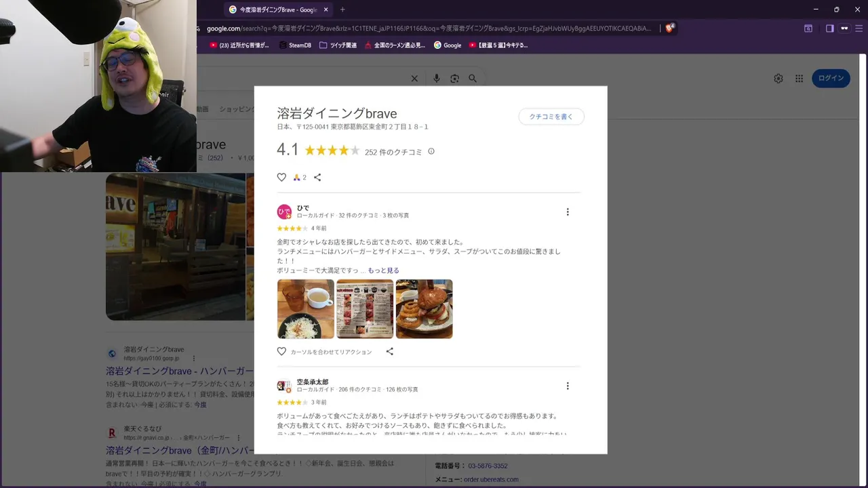Viewport: 868px width, 488px height.
Task: Click the 楽天ぐるなび site icon
Action: [x=112, y=432]
